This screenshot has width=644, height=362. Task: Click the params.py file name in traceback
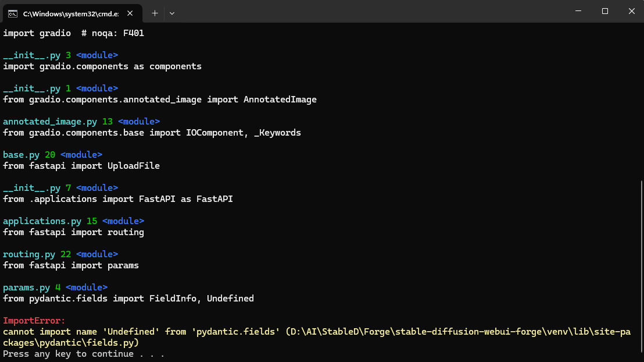click(26, 288)
